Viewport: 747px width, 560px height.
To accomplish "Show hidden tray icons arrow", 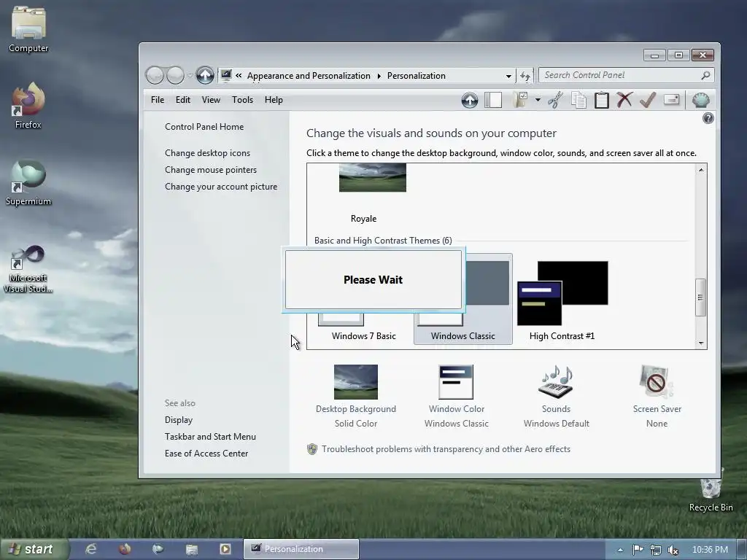I will [x=620, y=550].
